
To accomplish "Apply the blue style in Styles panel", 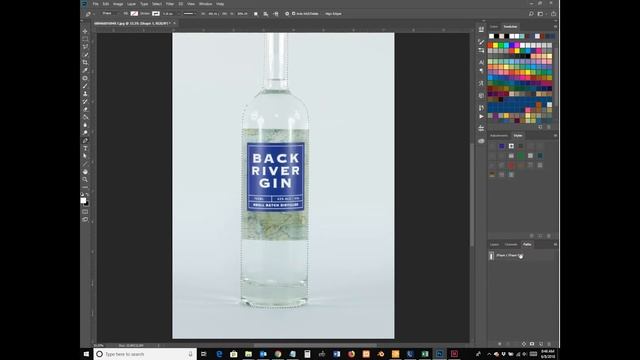I will click(x=502, y=146).
